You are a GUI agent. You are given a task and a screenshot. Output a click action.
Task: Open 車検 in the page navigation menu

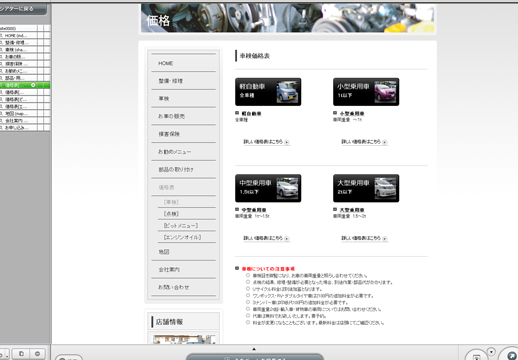[183, 99]
